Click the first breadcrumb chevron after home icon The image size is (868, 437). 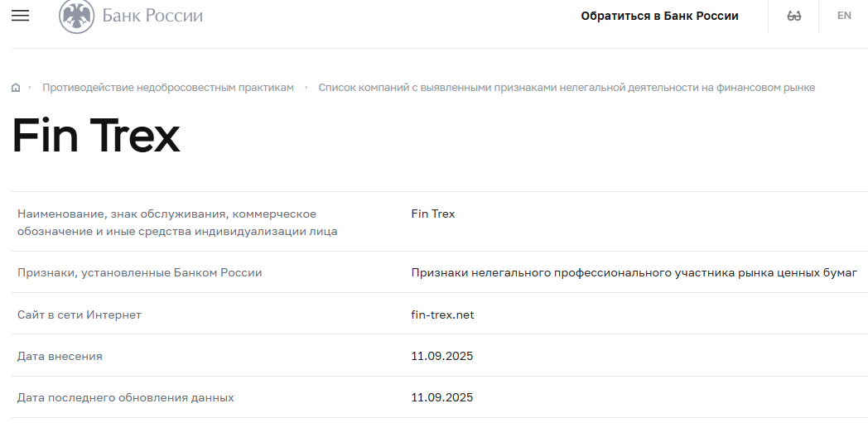(30, 88)
